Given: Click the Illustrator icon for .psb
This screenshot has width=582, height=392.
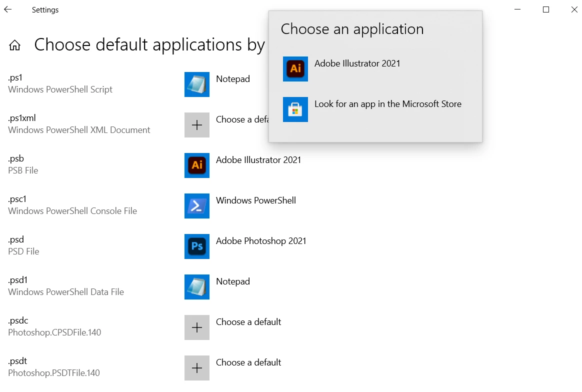Looking at the screenshot, I should [196, 165].
